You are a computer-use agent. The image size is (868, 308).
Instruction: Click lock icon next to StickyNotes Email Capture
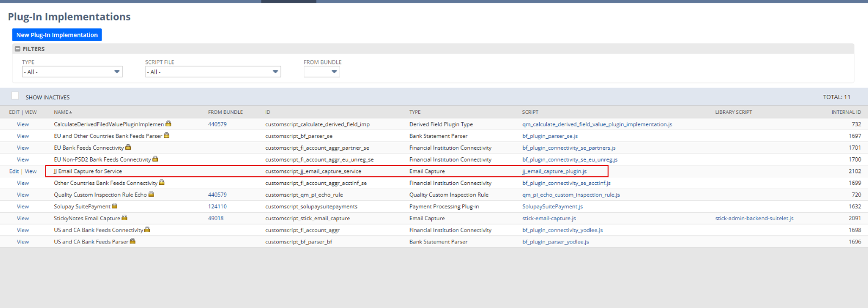124,218
